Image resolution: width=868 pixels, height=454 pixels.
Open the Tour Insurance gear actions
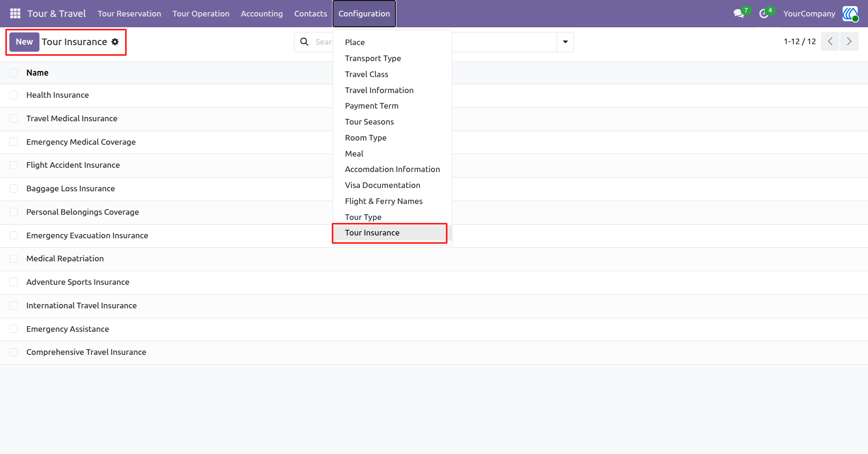coord(115,42)
